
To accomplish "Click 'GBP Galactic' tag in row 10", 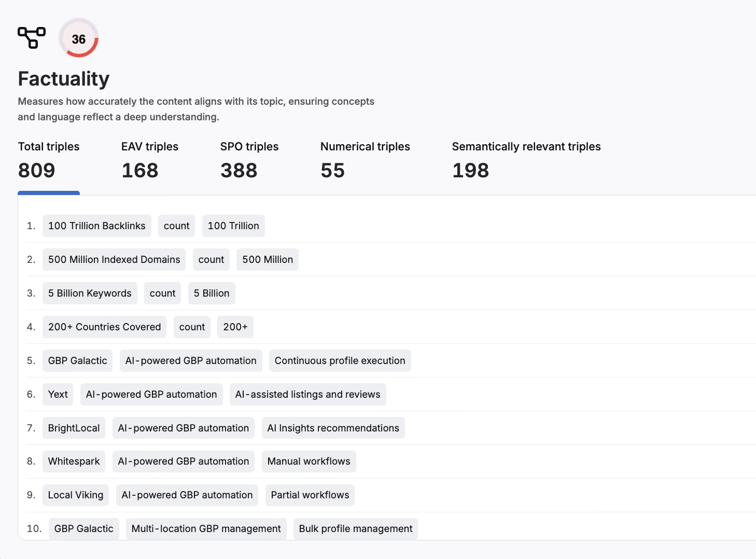I will [x=84, y=529].
